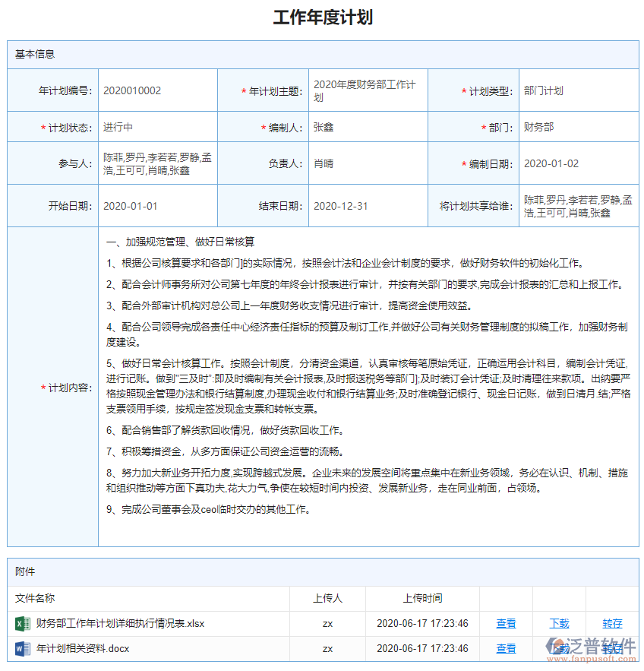
Task: Click the 计划状态 value 进行中
Action: click(118, 128)
